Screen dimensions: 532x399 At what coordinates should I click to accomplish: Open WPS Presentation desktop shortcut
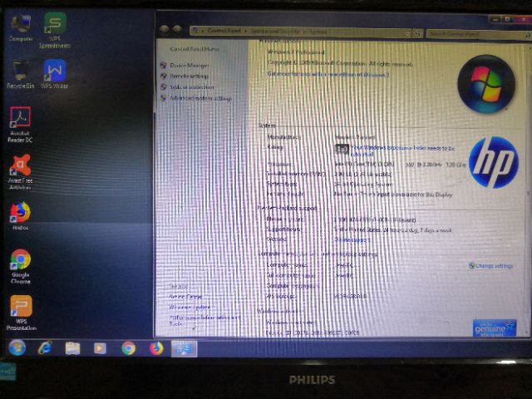(20, 311)
